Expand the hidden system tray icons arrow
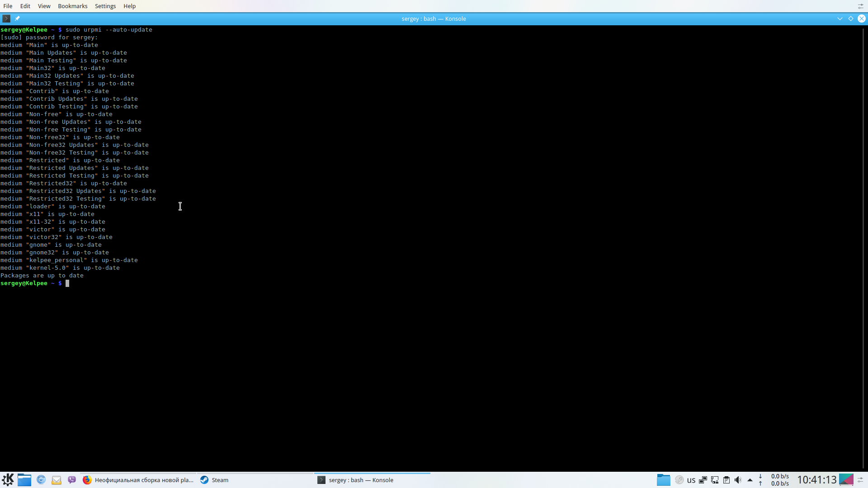 750,480
